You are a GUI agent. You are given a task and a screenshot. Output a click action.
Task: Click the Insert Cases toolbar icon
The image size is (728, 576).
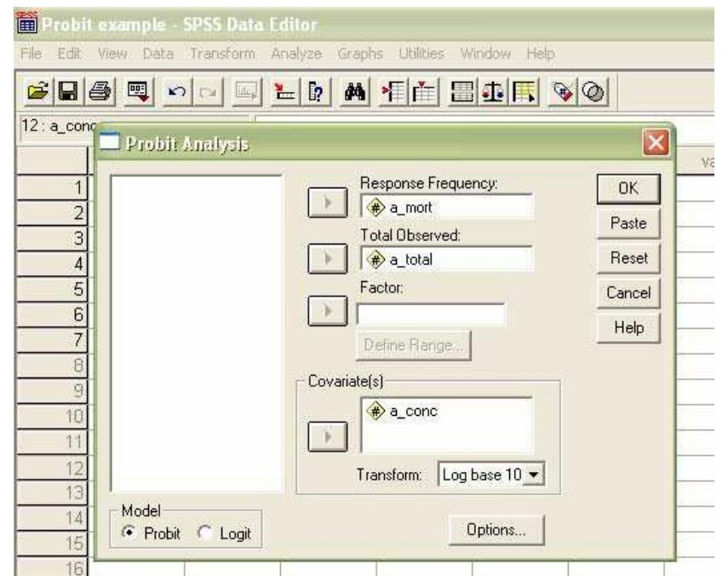(x=393, y=91)
